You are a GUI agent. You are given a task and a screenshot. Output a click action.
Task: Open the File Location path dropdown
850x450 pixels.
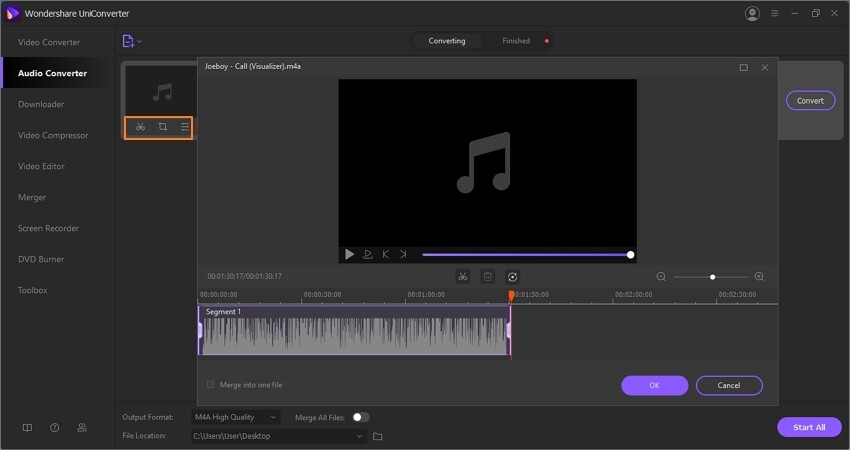(279, 436)
